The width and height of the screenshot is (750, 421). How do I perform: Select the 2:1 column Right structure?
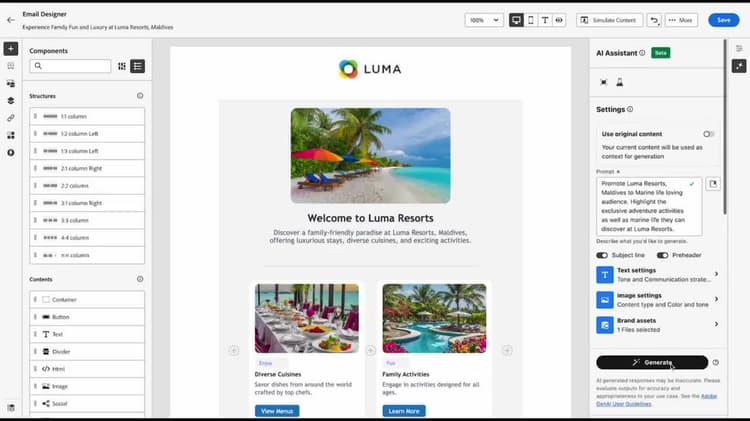[x=87, y=168]
